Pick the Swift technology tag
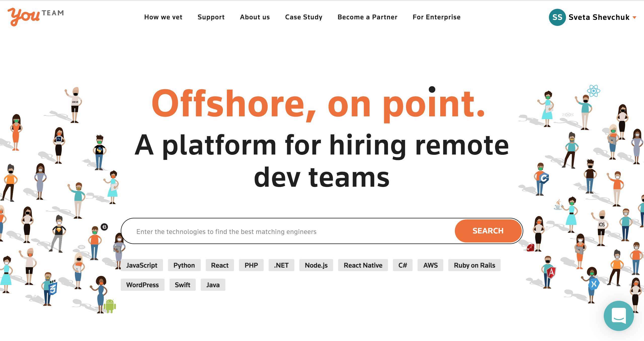 pos(182,285)
